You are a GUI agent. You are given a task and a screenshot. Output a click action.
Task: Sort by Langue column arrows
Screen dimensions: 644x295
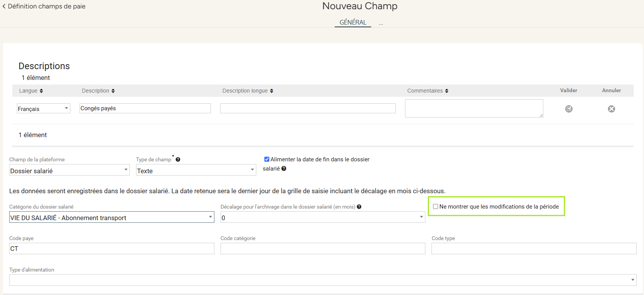41,91
